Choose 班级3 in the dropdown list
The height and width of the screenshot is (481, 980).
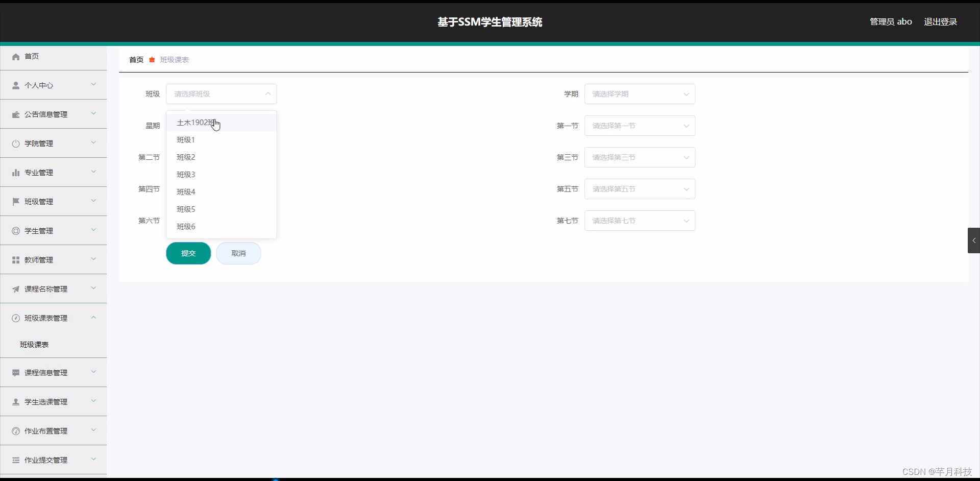(x=186, y=174)
